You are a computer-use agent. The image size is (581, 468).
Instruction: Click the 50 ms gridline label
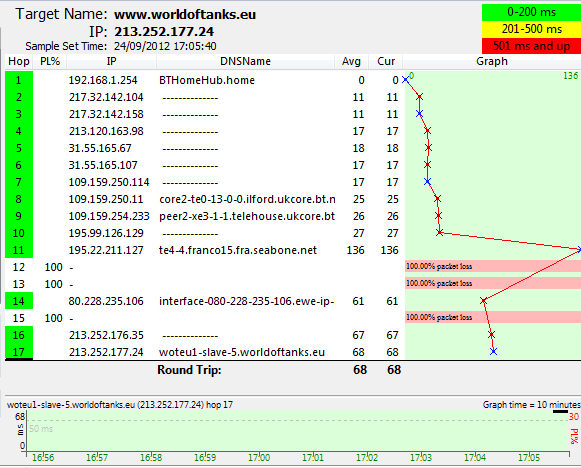[41, 429]
